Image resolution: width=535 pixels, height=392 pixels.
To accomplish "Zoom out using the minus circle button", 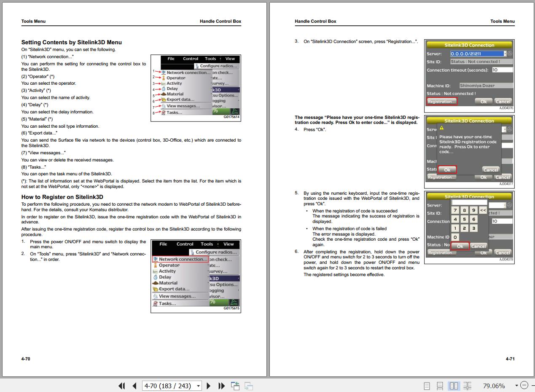I will 524,385.
